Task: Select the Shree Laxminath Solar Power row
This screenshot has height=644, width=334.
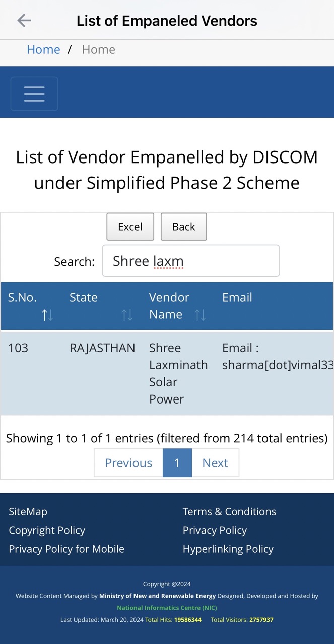Action: click(167, 373)
